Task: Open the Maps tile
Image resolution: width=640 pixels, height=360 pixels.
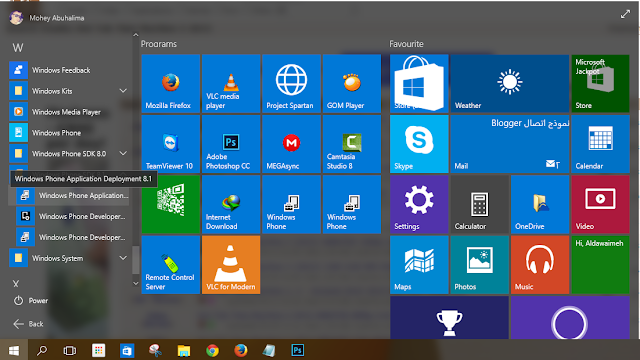Action: pos(419,265)
